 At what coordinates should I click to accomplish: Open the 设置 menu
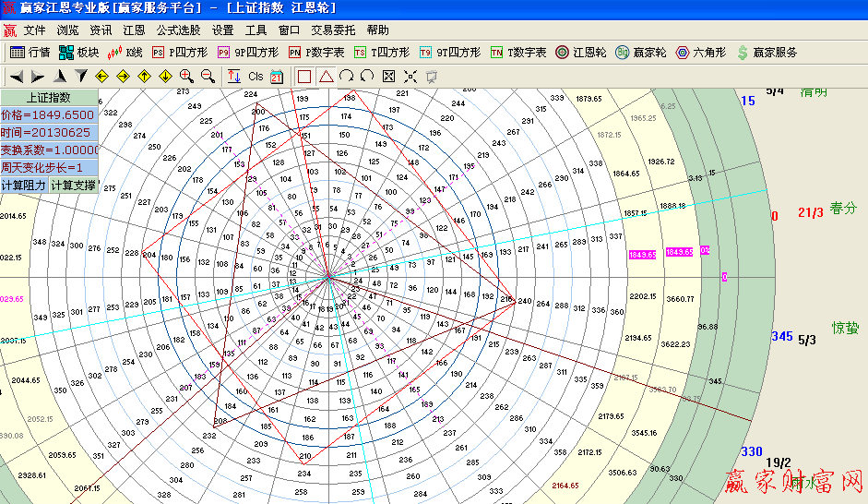click(x=222, y=30)
